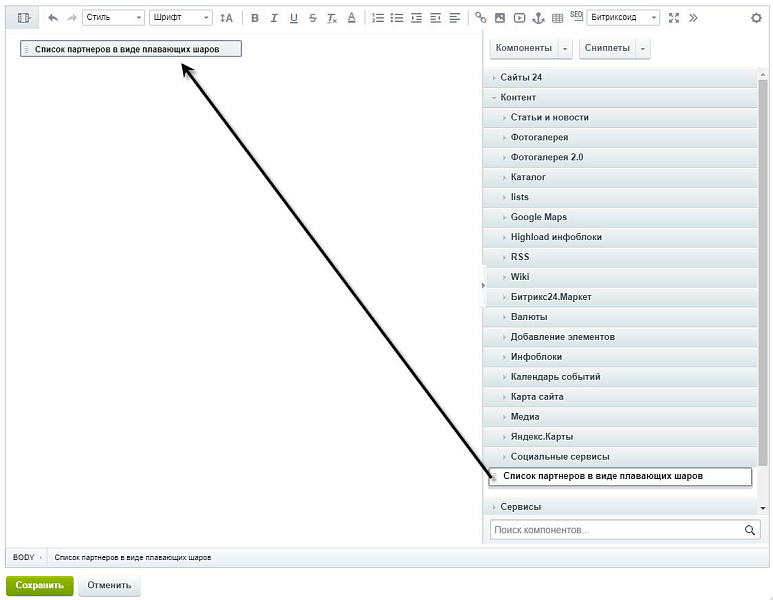Click the Поиск компонентов search field
Screen dimensions: 773x600
616,530
